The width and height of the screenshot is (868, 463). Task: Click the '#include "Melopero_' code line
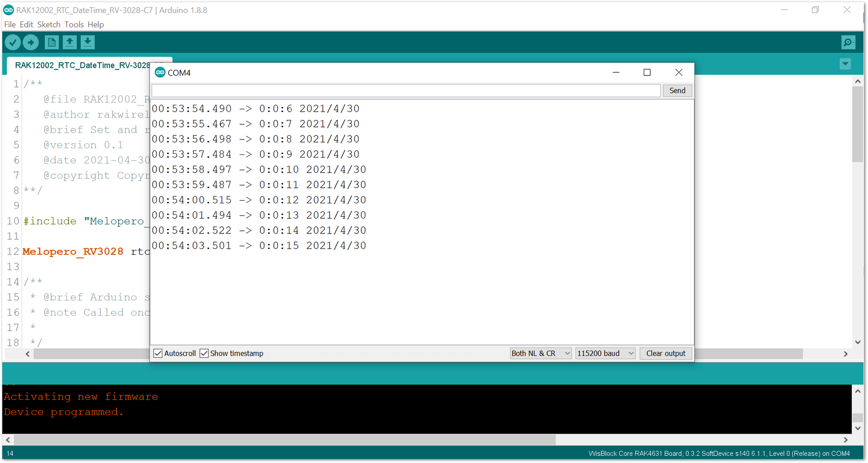(x=86, y=221)
